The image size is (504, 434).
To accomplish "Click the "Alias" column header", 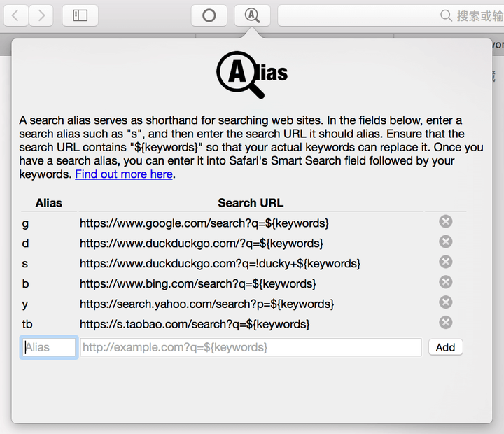I will pos(49,203).
